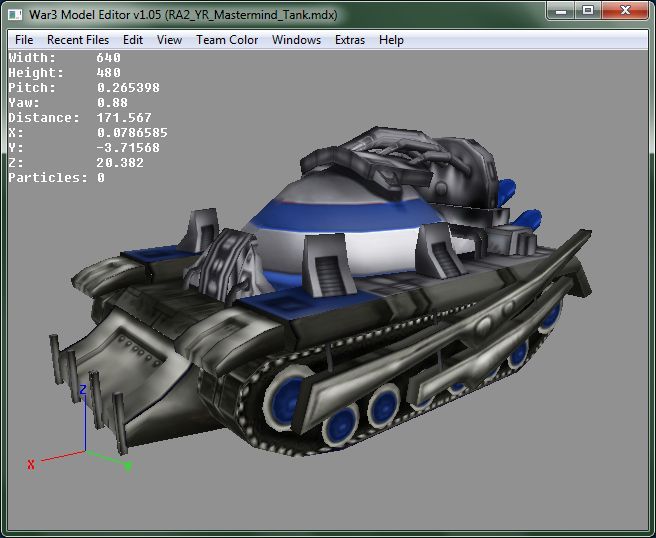Click the Pitch value 0.265398
The height and width of the screenshot is (538, 656).
pos(128,88)
